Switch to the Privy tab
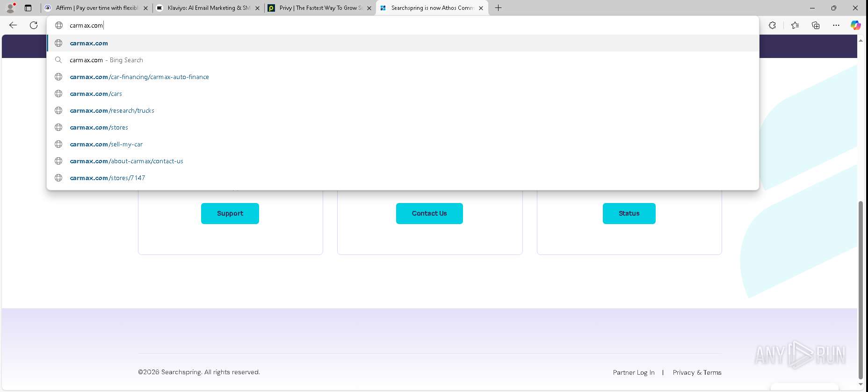 click(320, 8)
